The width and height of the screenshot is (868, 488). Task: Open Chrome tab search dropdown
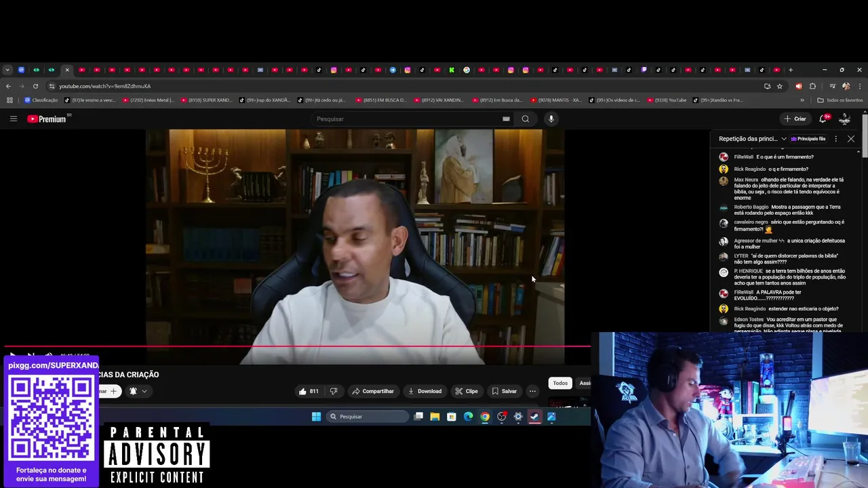[x=7, y=70]
